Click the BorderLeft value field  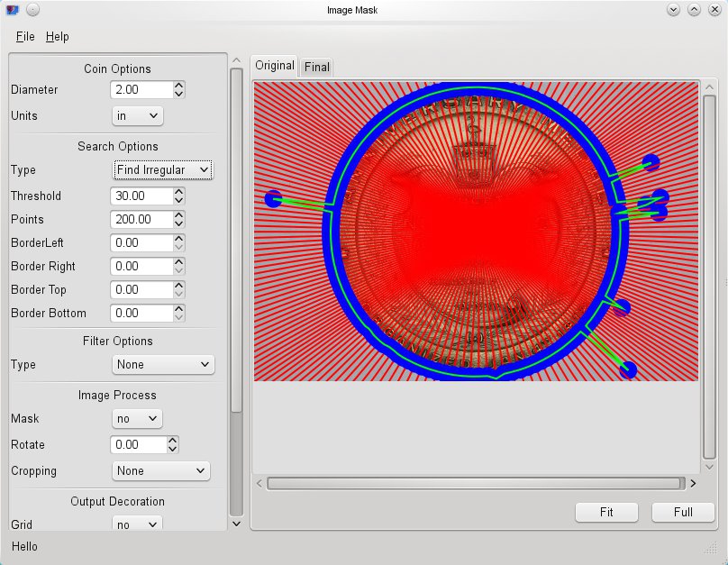(x=141, y=242)
